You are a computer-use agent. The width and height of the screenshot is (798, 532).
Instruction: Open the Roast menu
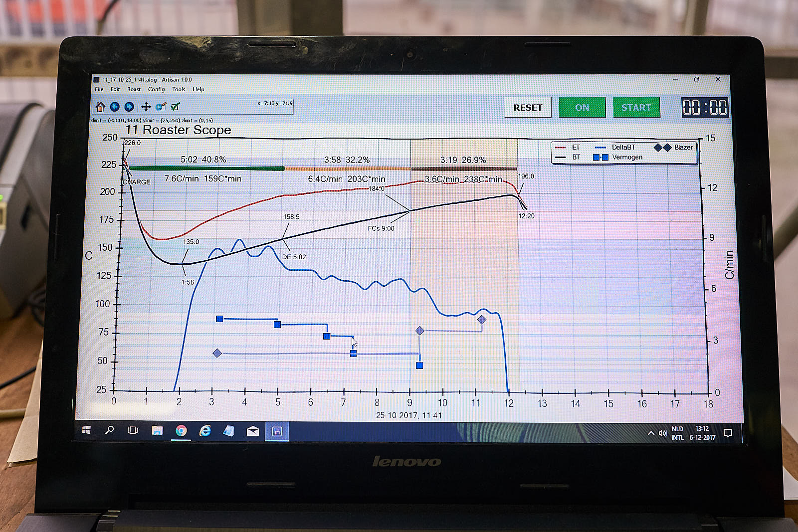pos(134,89)
